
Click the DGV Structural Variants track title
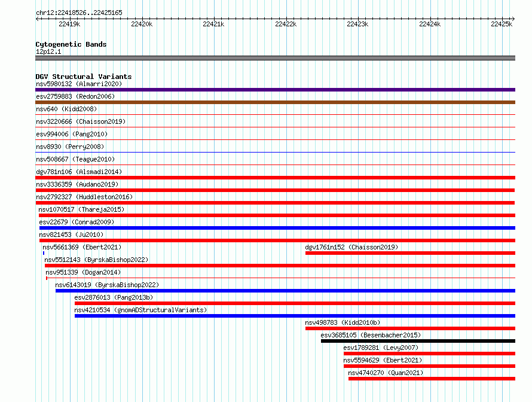(84, 77)
